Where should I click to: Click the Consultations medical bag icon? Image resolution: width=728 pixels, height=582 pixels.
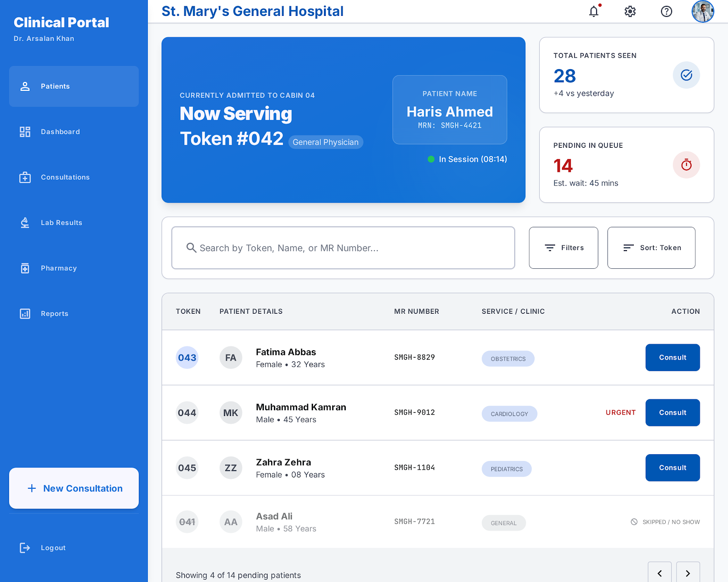click(25, 177)
